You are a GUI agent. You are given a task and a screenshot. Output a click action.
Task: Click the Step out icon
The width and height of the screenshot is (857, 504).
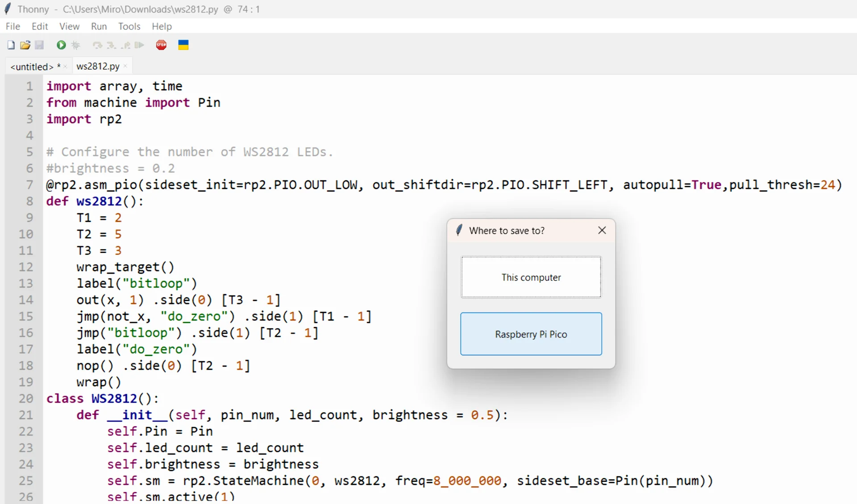[126, 45]
